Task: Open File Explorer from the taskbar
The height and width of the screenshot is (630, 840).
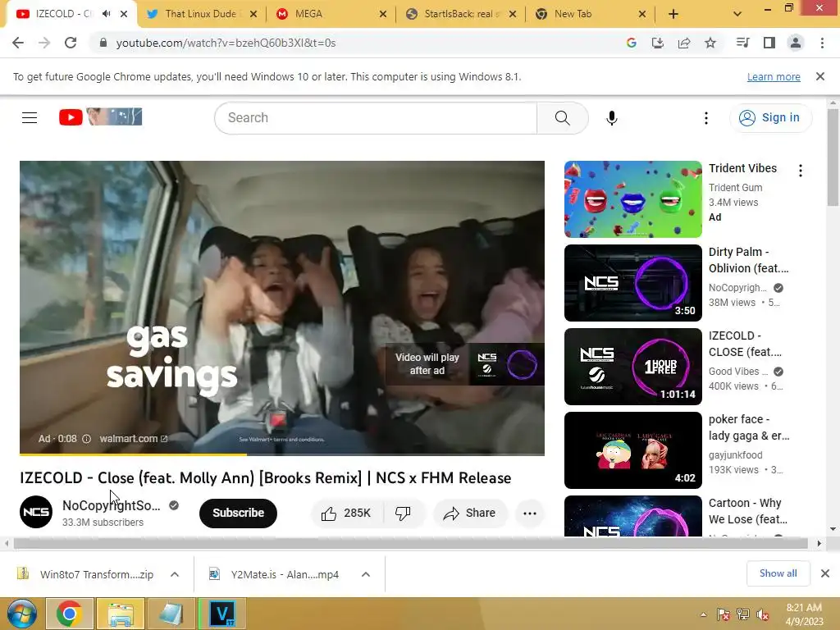Action: 121,614
